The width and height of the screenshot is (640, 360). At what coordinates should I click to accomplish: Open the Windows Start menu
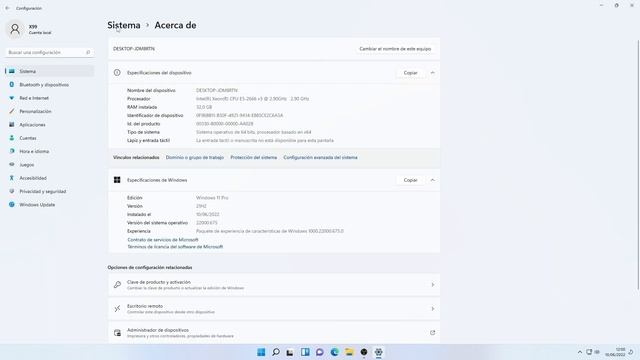pos(261,352)
